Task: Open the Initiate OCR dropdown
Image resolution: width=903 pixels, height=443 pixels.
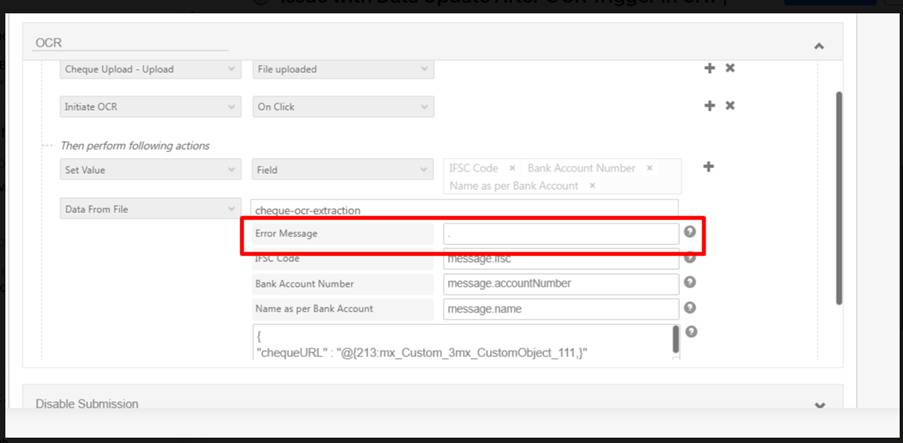Action: tap(150, 107)
